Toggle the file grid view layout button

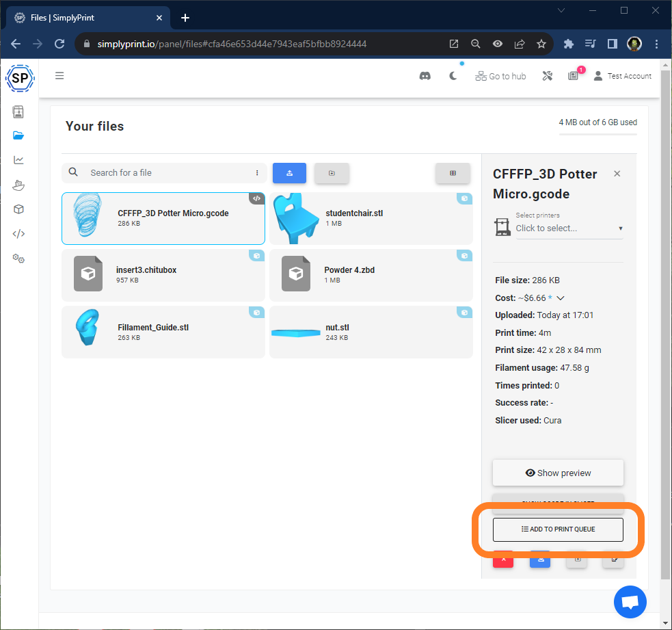point(453,173)
